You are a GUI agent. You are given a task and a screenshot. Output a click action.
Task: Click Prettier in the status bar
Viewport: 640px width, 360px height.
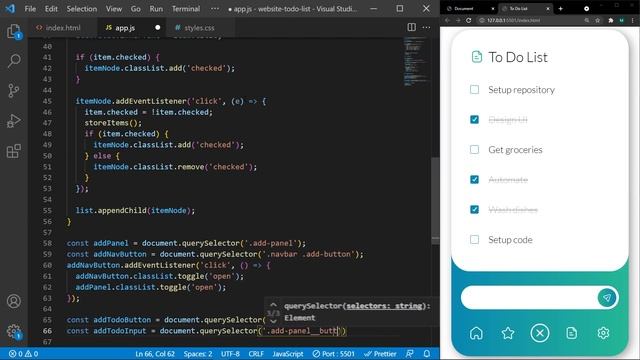[x=380, y=354]
